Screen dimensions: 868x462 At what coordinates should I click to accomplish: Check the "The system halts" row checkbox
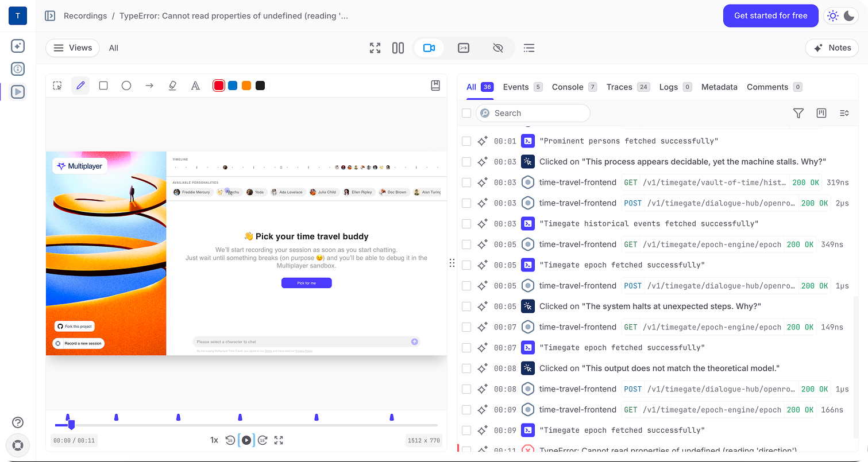(466, 306)
